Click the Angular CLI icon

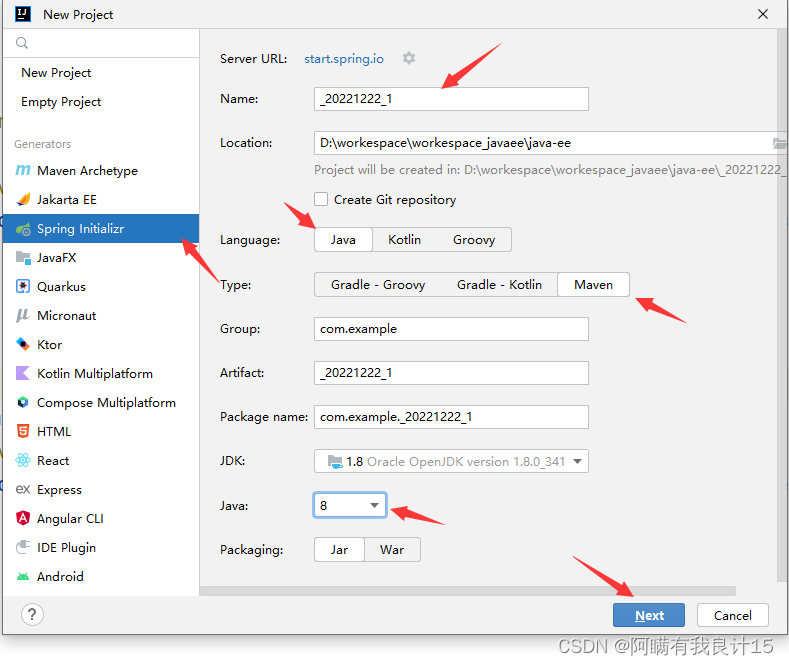(x=23, y=518)
